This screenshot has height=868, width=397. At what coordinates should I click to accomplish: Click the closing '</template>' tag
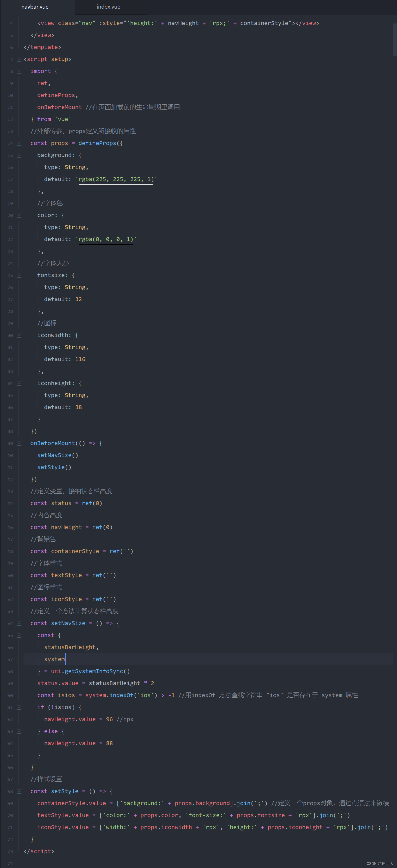42,47
